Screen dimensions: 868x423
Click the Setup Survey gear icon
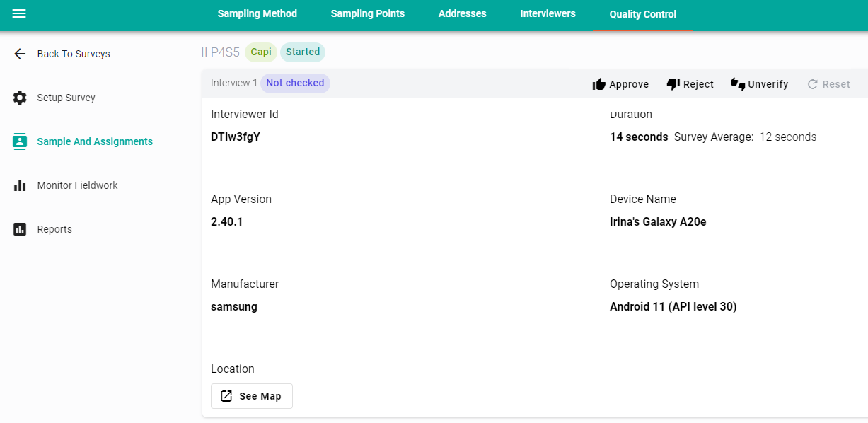pos(20,98)
